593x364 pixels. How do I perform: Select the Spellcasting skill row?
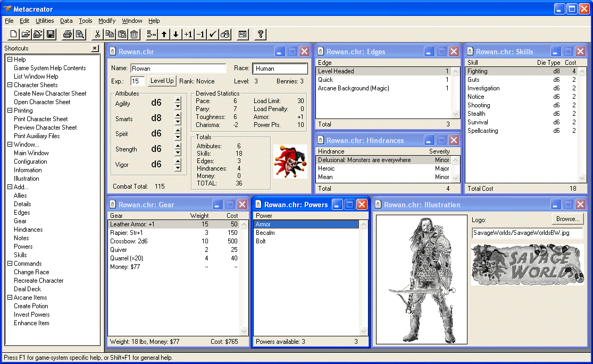click(x=522, y=131)
